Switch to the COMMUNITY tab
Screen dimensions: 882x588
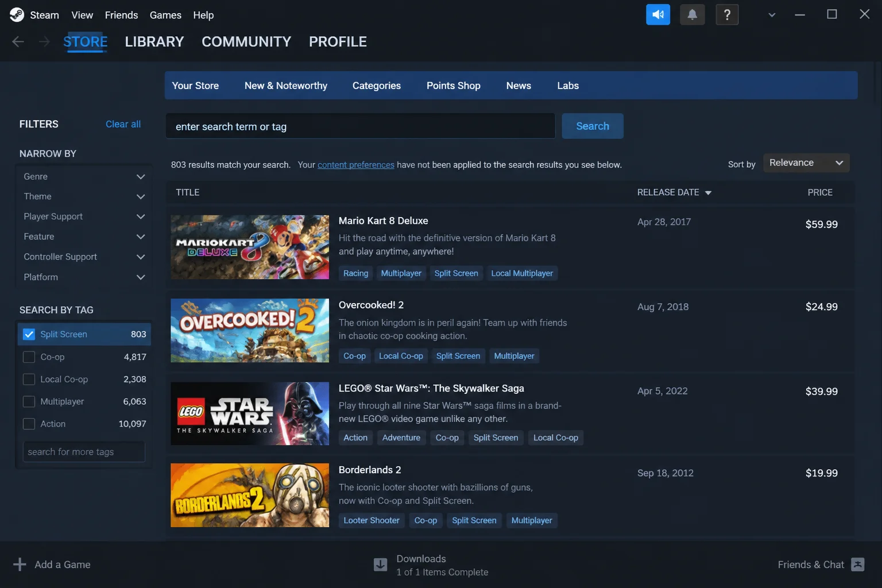(x=246, y=42)
